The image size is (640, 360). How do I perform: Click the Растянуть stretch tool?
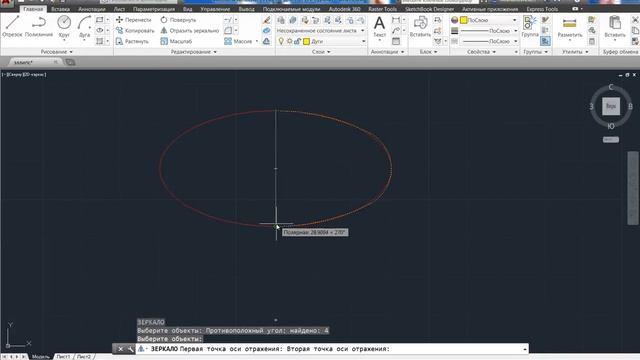133,41
